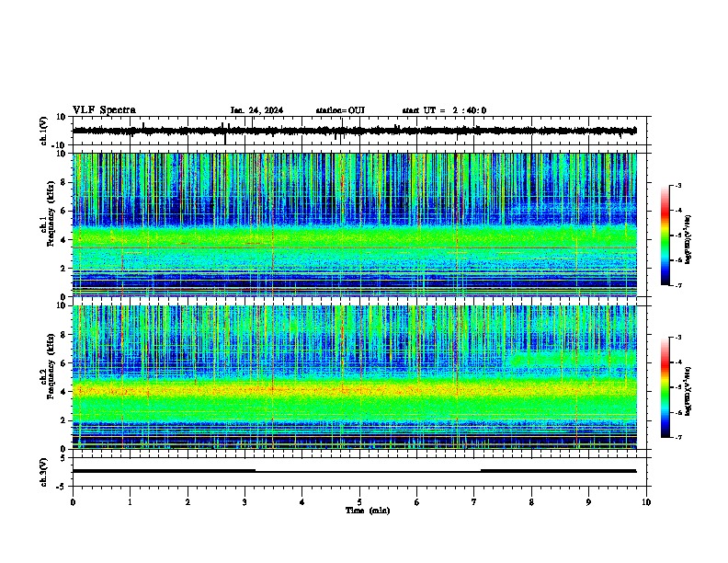728x563 pixels.
Task: Click the "2" minute tick on the time axis
Action: click(x=188, y=502)
